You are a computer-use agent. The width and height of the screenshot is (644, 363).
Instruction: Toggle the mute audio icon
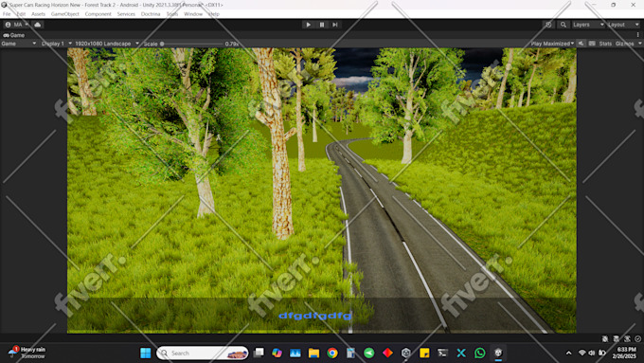tap(581, 44)
